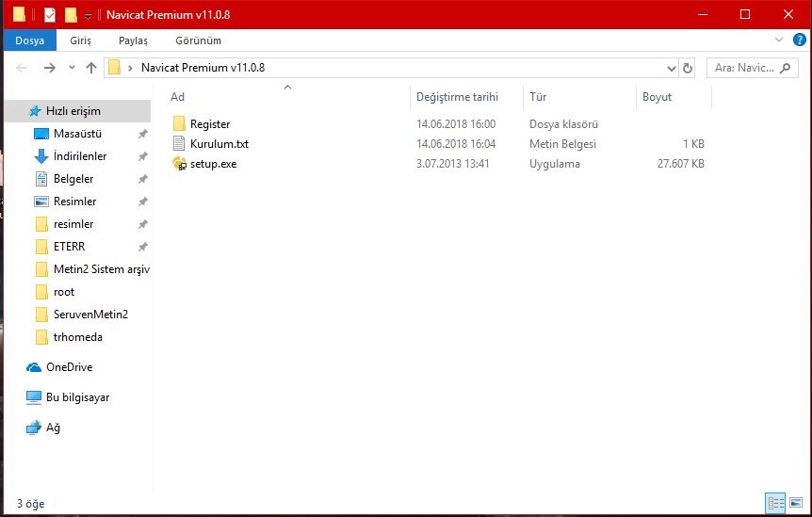Open ETERR folder in sidebar

[x=69, y=247]
